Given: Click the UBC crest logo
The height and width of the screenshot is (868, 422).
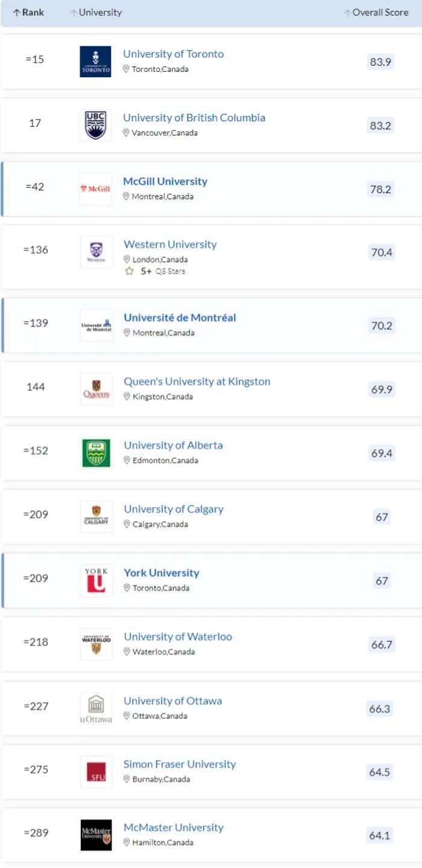Looking at the screenshot, I should (x=95, y=125).
